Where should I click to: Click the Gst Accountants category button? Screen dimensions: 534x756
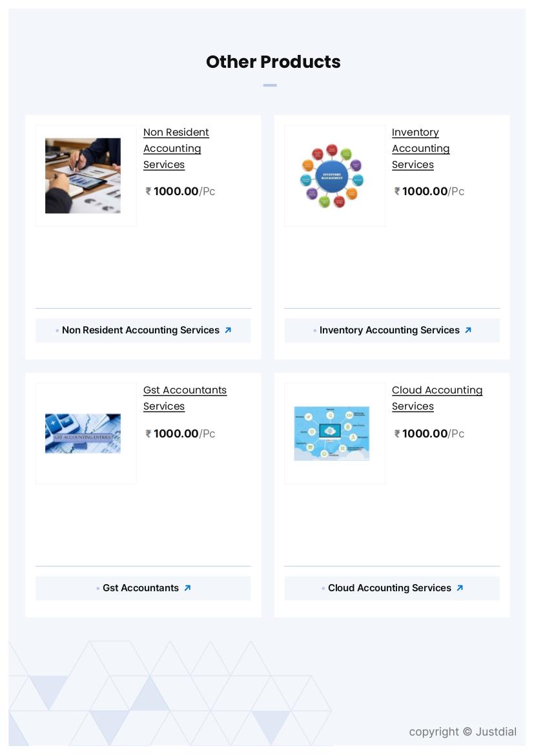tap(143, 588)
